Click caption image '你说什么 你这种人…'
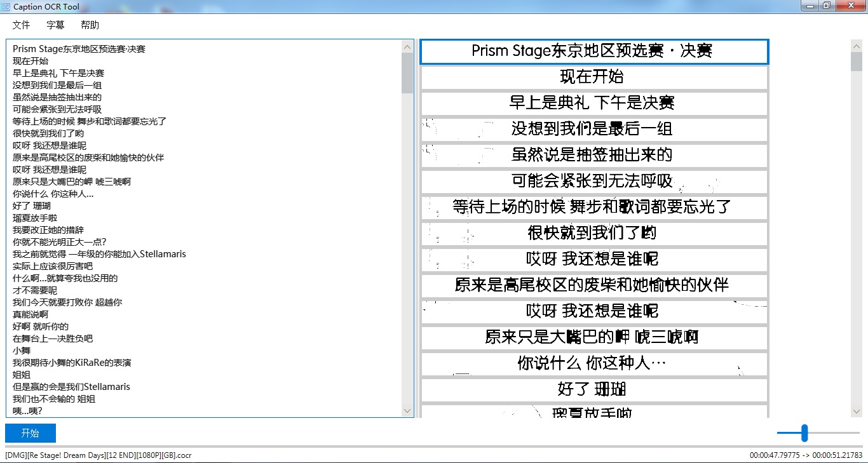Viewport: 868px width, 463px height. [x=594, y=364]
